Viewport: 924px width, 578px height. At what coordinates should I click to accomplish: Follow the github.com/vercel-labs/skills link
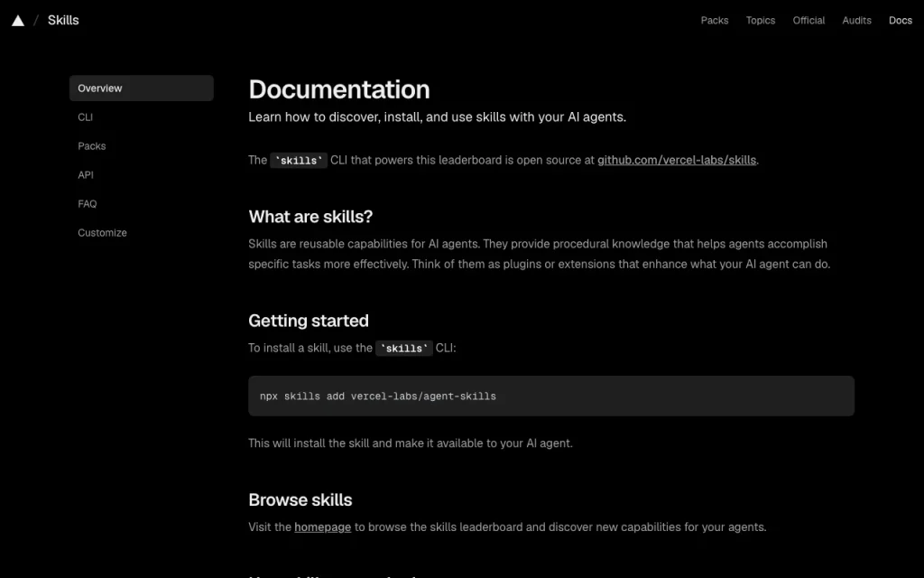[x=677, y=160]
